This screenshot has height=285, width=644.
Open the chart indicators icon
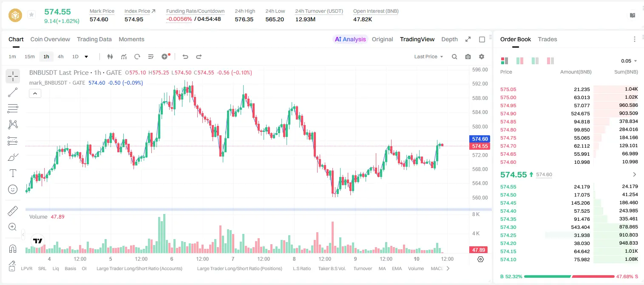124,57
